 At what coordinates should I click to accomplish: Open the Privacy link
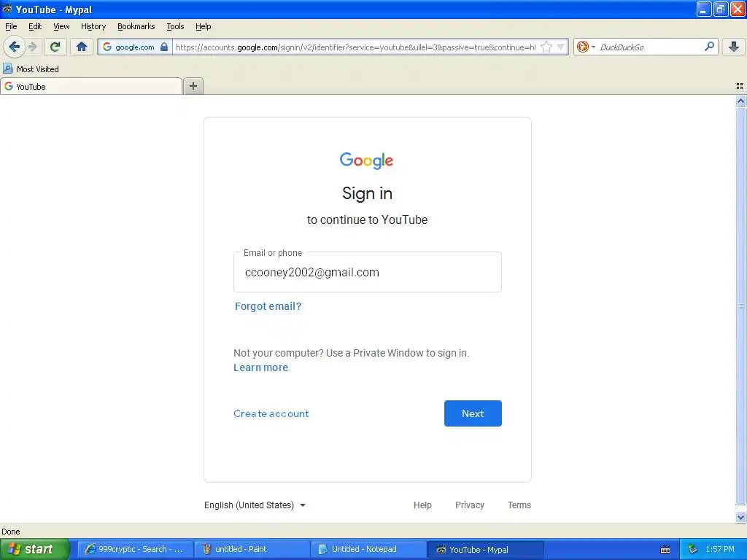[x=469, y=505]
